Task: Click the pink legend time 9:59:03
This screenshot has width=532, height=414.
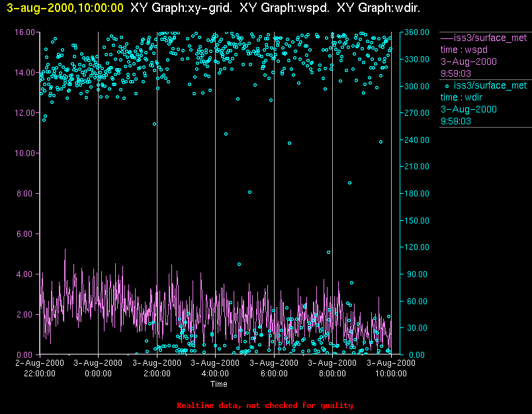Action: 456,73
